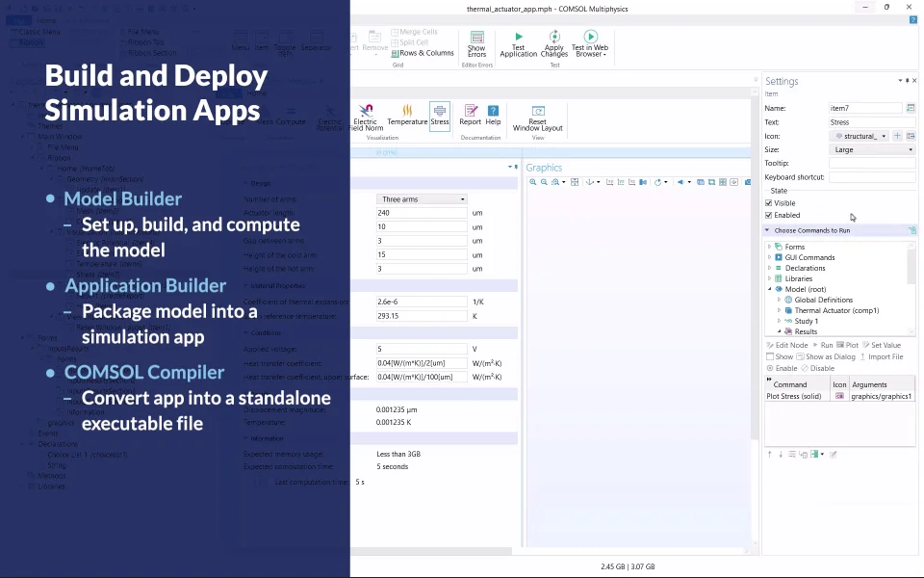Click the Reset Window Layout icon
The image size is (924, 578).
[x=537, y=111]
